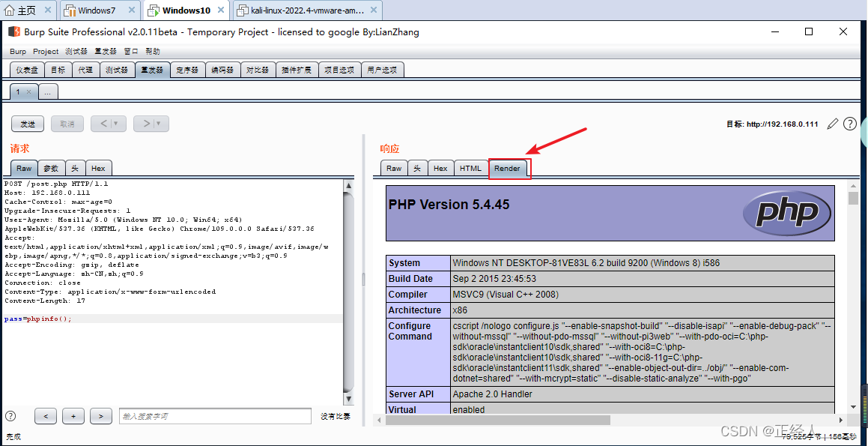This screenshot has height=446, width=868.
Task: Click request editor scrollbar up arrow
Action: point(349,184)
